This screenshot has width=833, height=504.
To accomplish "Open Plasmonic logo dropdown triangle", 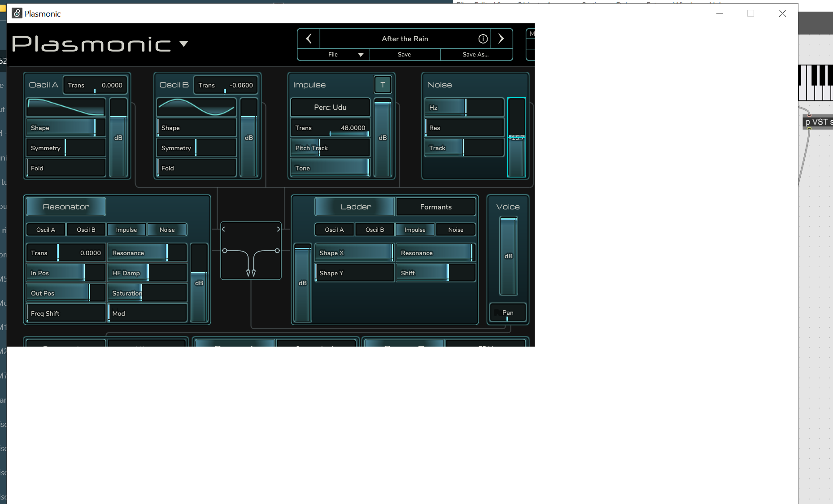I will [x=183, y=43].
